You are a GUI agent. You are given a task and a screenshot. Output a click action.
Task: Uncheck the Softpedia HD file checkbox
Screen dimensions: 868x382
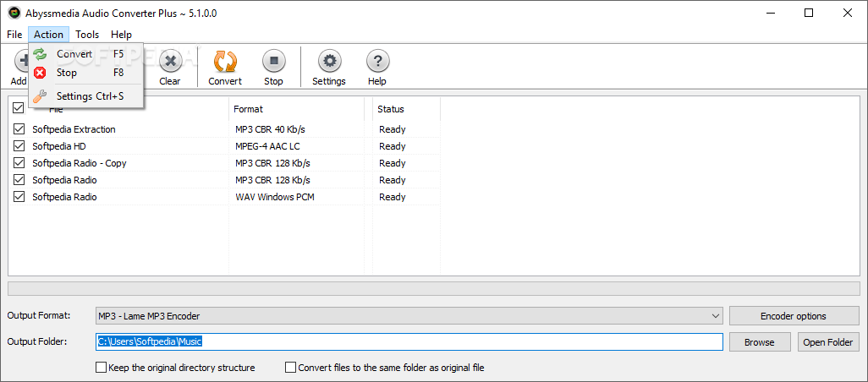[x=19, y=146]
